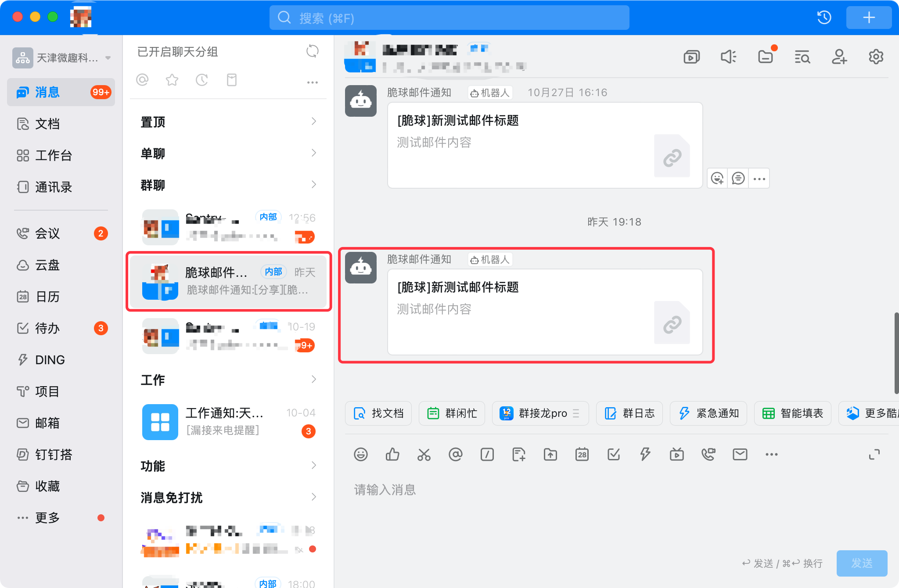Open 更多 in sidebar
This screenshot has height=588, width=899.
(x=61, y=518)
